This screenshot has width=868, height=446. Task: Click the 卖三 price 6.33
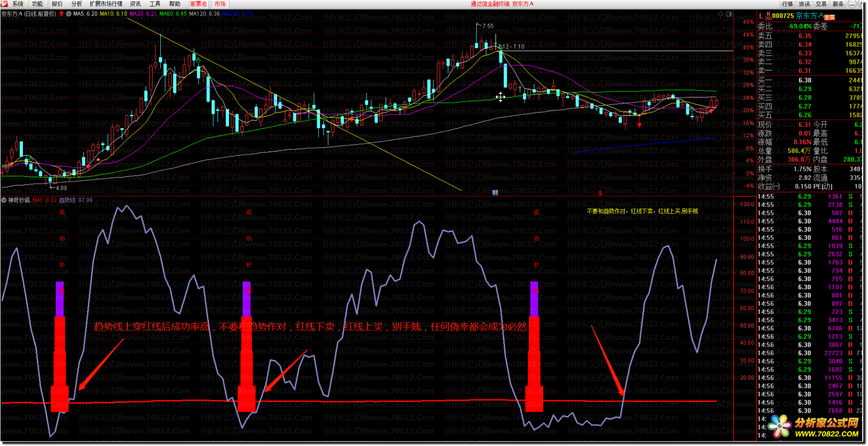click(805, 53)
